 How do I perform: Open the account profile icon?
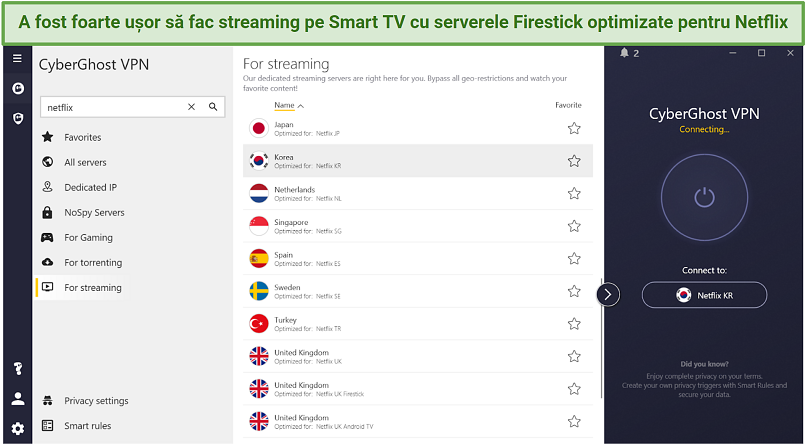coord(18,399)
